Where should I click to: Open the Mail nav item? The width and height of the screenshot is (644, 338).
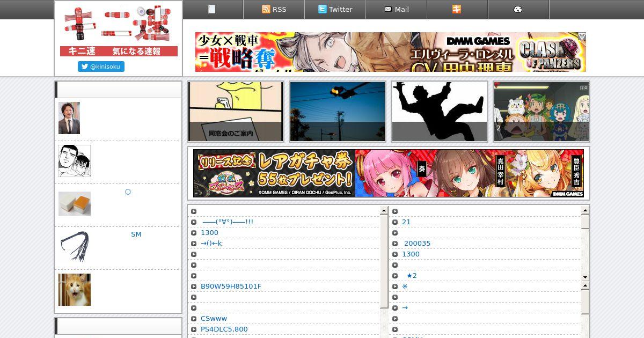(x=396, y=9)
